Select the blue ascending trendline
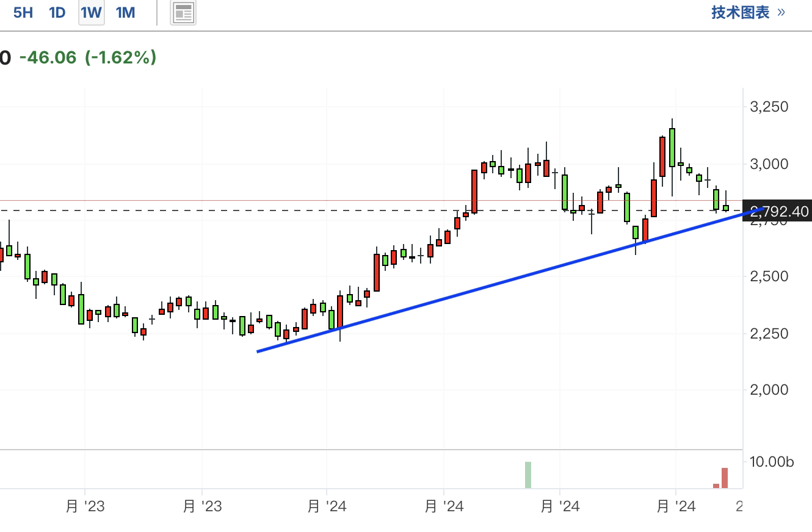This screenshot has height=532, width=812. pos(510,279)
